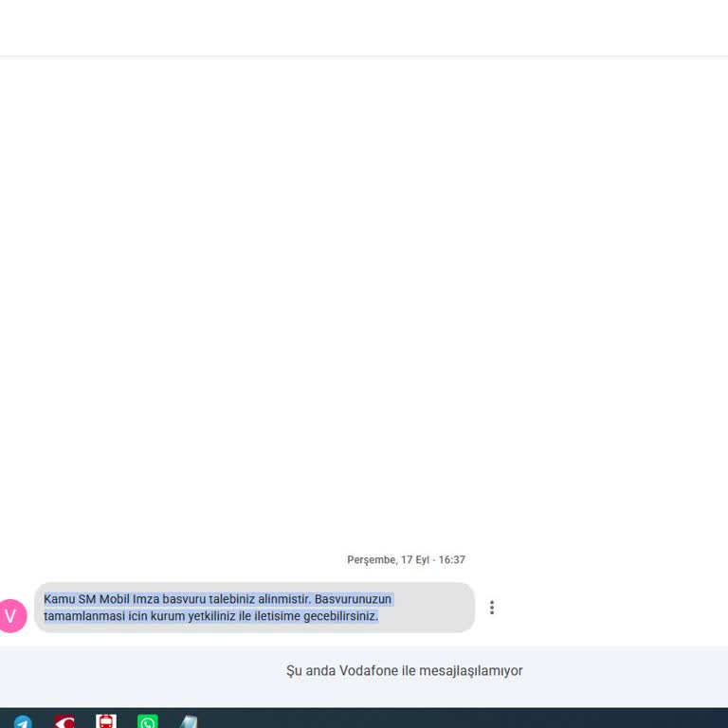
Task: Click the first line starting 'Kamu SM Mobil Imza'
Action: tap(217, 599)
